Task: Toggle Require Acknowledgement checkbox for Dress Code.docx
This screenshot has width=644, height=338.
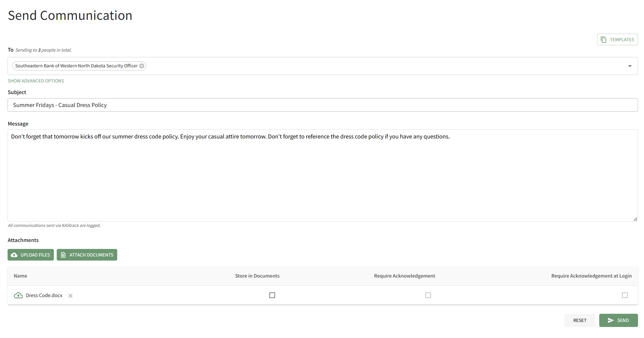Action: [428, 295]
